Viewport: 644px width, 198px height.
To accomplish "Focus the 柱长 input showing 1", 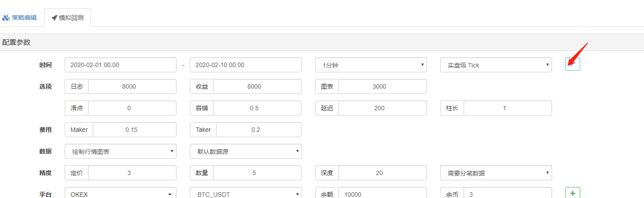I will [x=508, y=108].
